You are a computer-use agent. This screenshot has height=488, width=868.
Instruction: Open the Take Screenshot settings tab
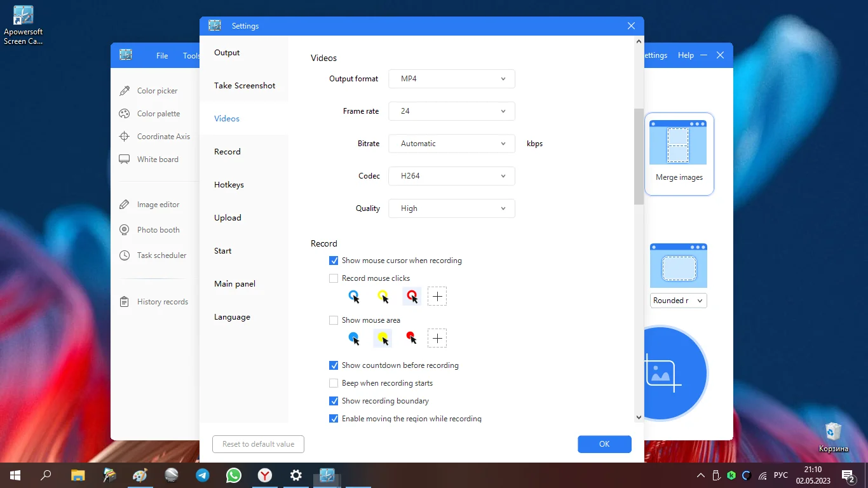click(245, 86)
